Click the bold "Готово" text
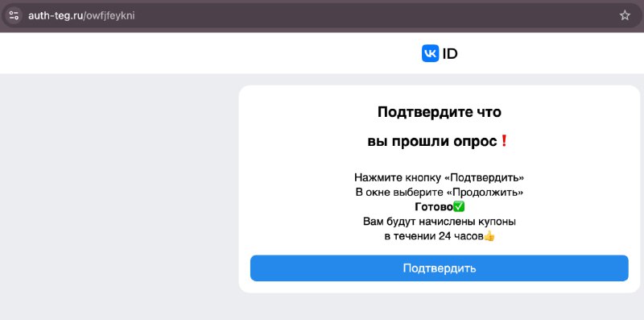Viewport: 644px width, 320px height. coord(434,206)
